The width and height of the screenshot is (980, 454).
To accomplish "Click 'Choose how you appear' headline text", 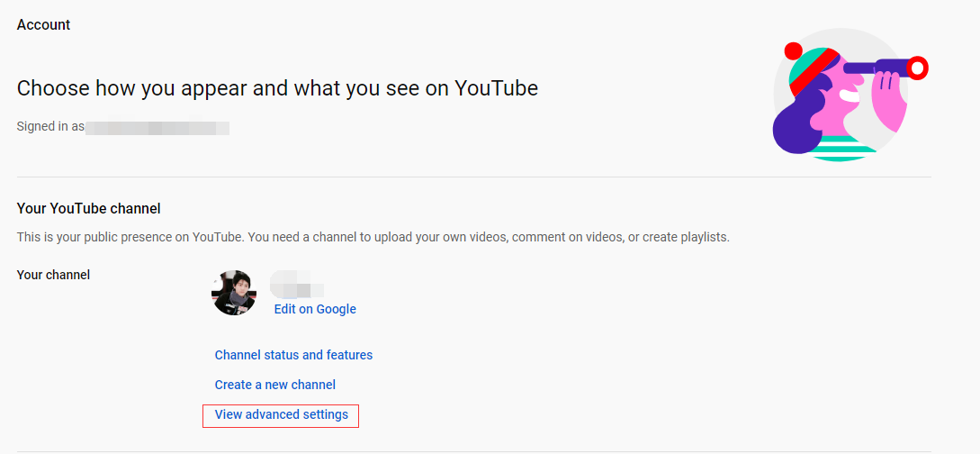I will [x=277, y=89].
